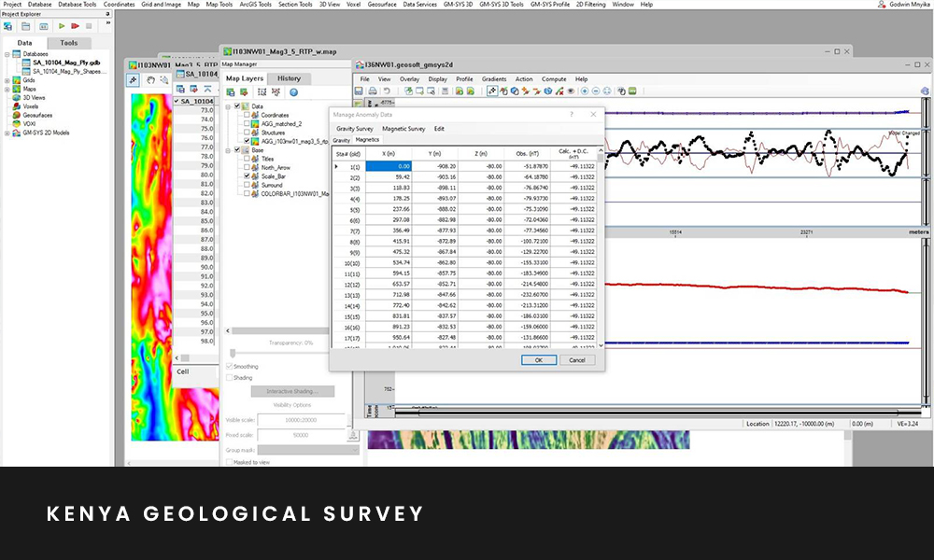Click the zoom in plus icon in GM-SYS toolbar
Screen dimensions: 934x560
[585, 91]
